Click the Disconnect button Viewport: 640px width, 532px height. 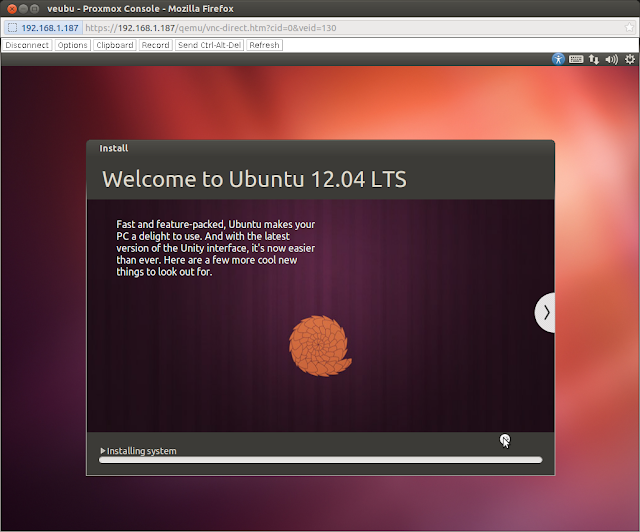tap(27, 45)
